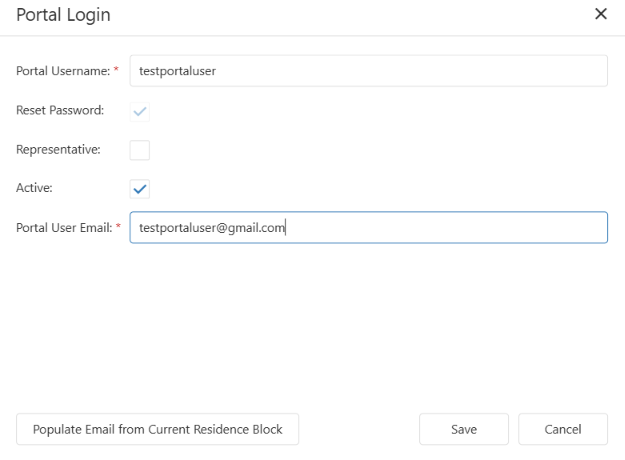Uncheck the Active checkbox

click(140, 189)
